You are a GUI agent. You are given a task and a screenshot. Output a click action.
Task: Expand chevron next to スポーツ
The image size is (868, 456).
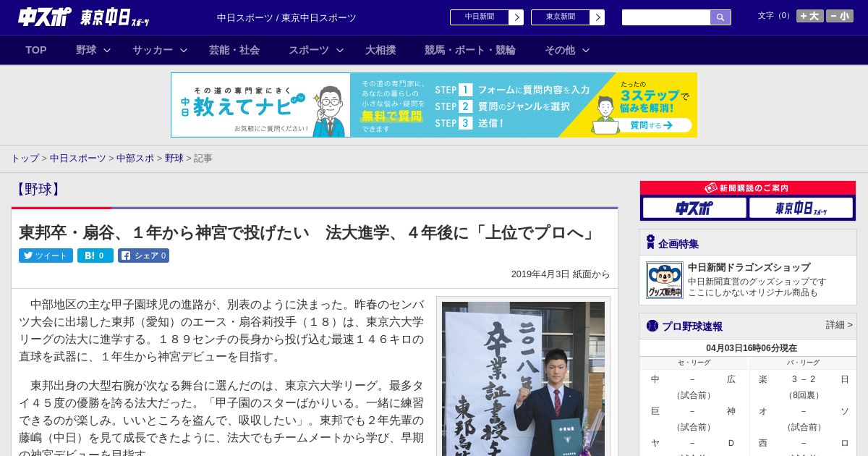click(x=340, y=50)
